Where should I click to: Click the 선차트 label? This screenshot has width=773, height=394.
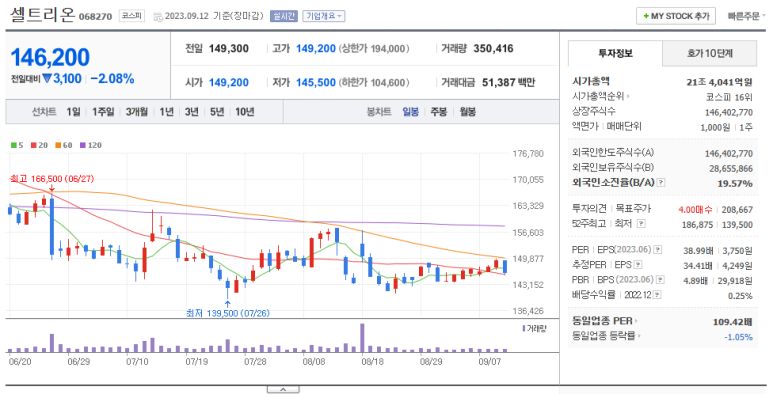pyautogui.click(x=44, y=112)
